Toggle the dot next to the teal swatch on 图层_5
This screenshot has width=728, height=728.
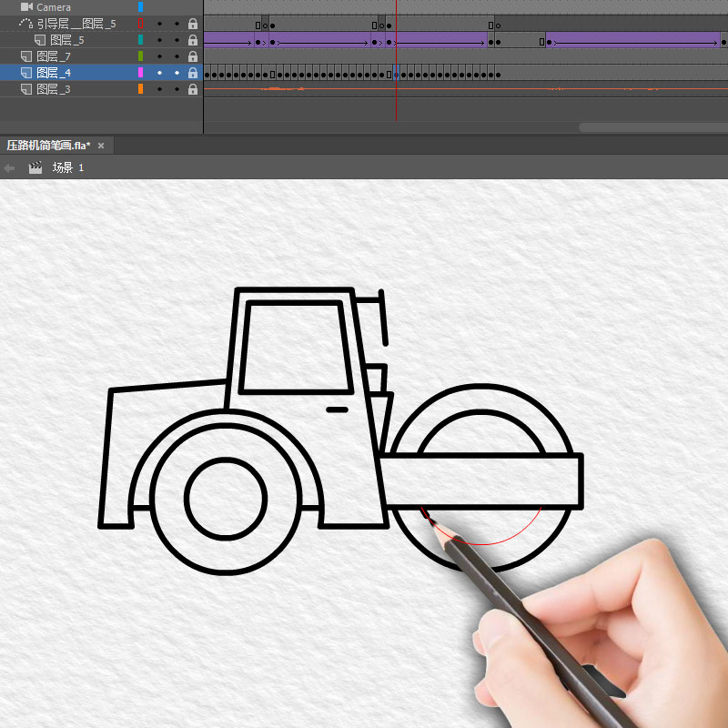point(160,40)
